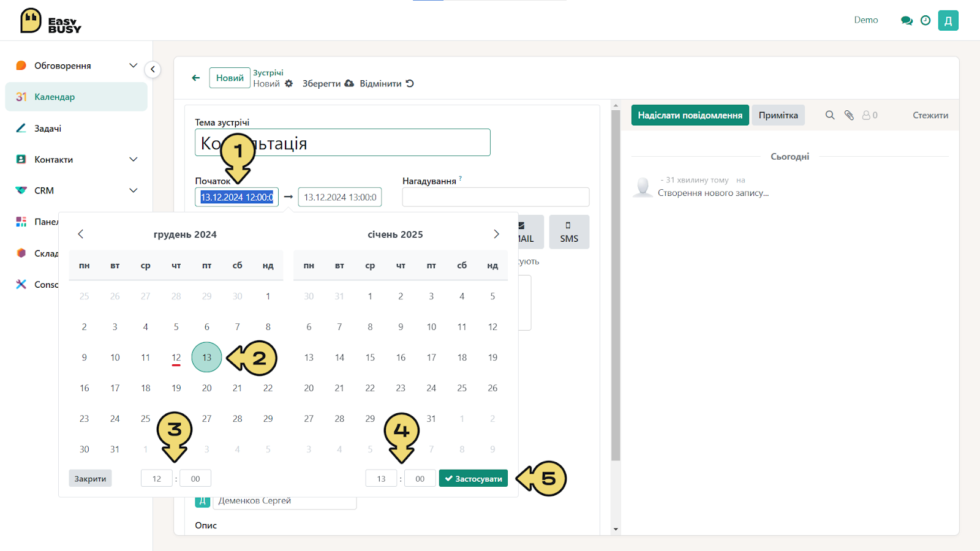Open the gear settings next to Новий
This screenshot has height=551, width=980.
(289, 84)
